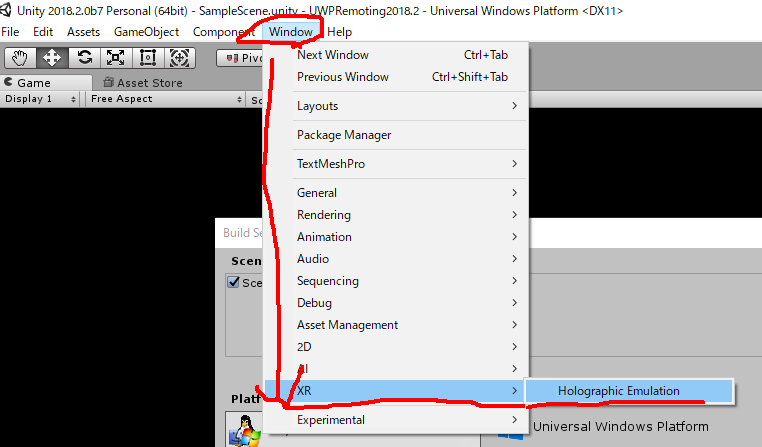762x447 pixels.
Task: Expand the Rendering submenu
Action: pos(395,215)
